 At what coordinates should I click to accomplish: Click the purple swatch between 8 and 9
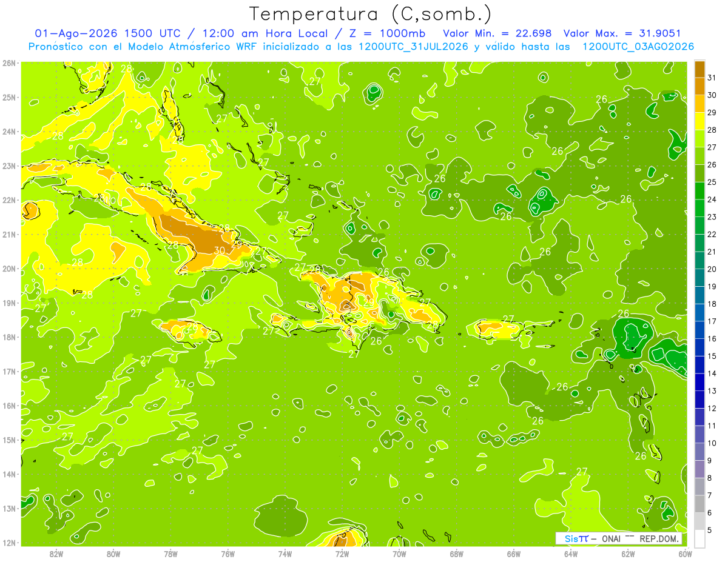point(699,469)
